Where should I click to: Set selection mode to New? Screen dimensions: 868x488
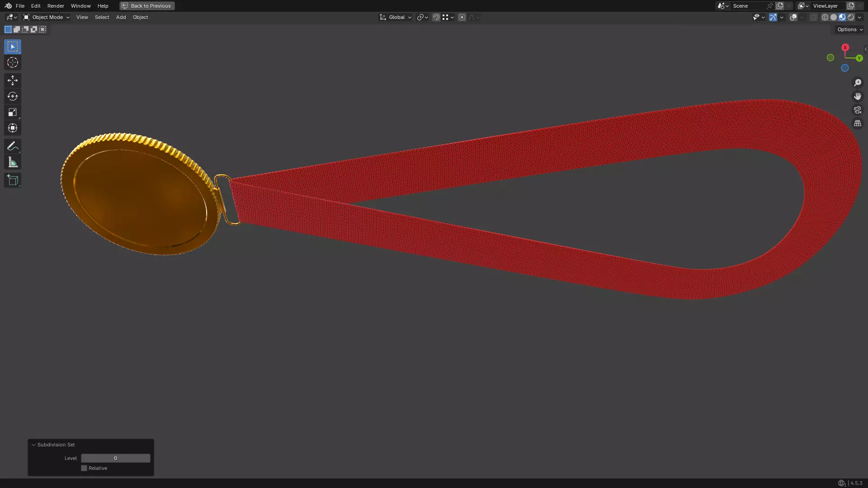tap(8, 29)
